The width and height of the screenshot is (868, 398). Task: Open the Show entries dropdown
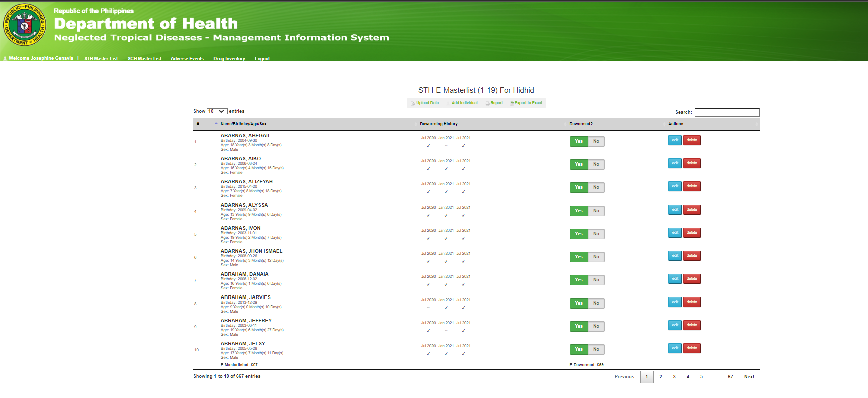pos(217,111)
